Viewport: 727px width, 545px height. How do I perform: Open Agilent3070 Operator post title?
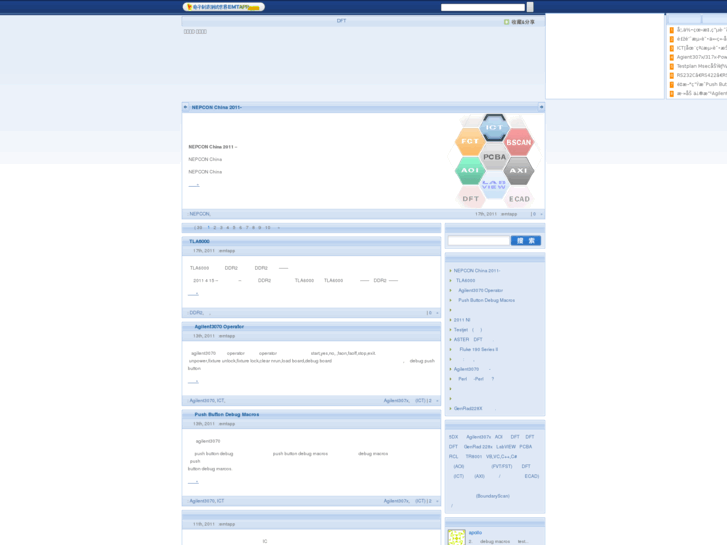219,327
